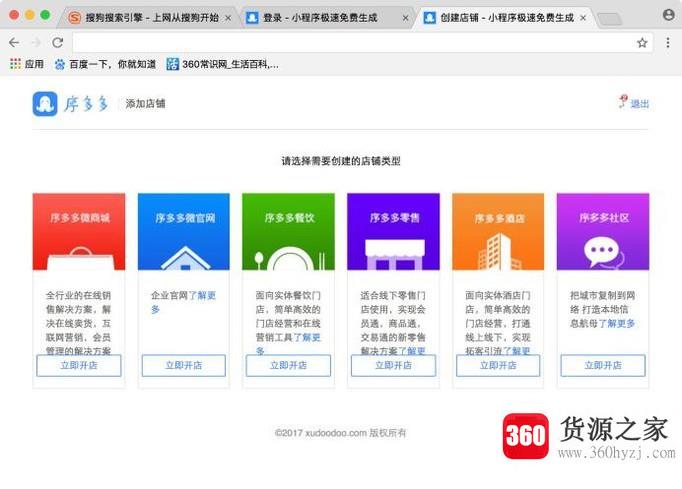The height and width of the screenshot is (489, 682).
Task: Open 了解更 link in 酒店 card
Action: click(x=517, y=351)
